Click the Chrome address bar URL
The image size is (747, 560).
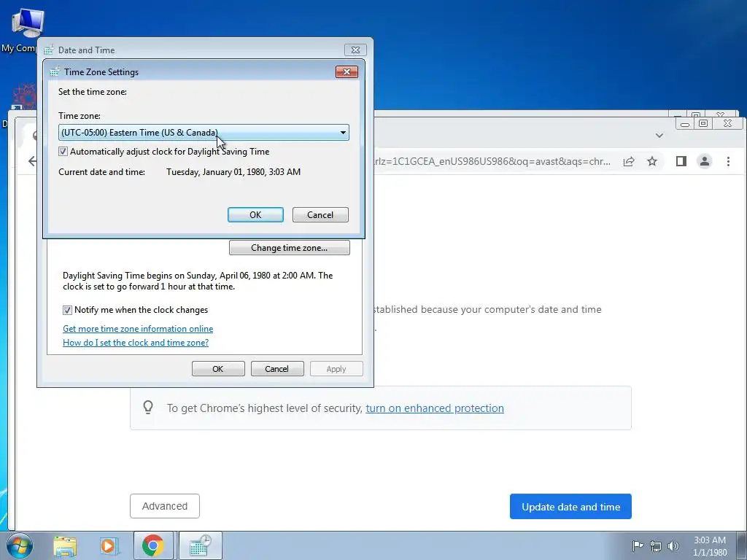[492, 161]
